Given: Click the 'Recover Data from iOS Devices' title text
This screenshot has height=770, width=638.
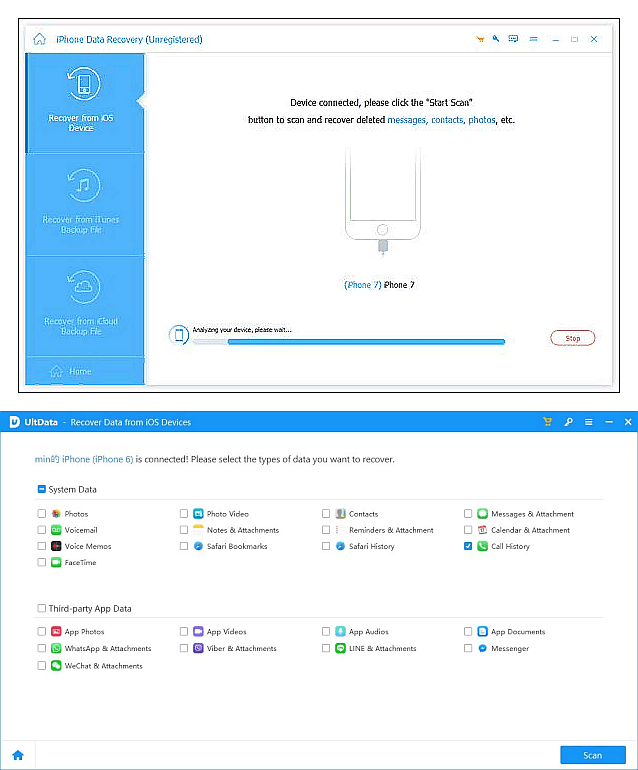Looking at the screenshot, I should (131, 422).
